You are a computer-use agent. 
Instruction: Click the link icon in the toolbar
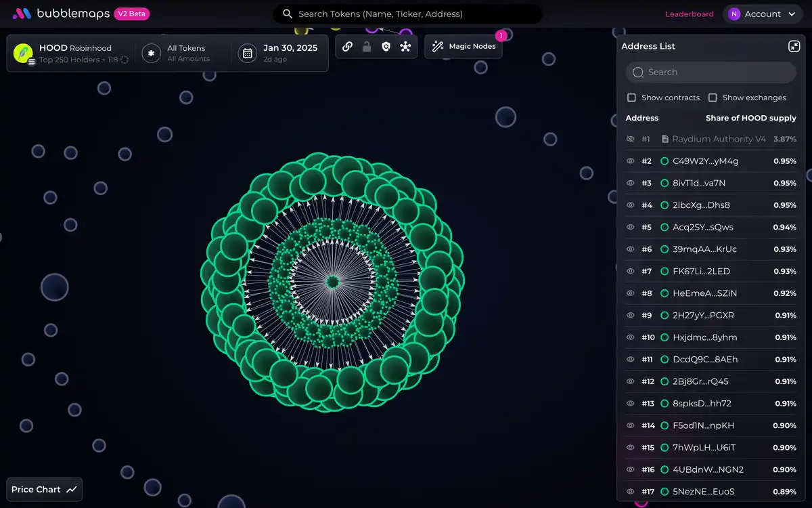pyautogui.click(x=347, y=47)
